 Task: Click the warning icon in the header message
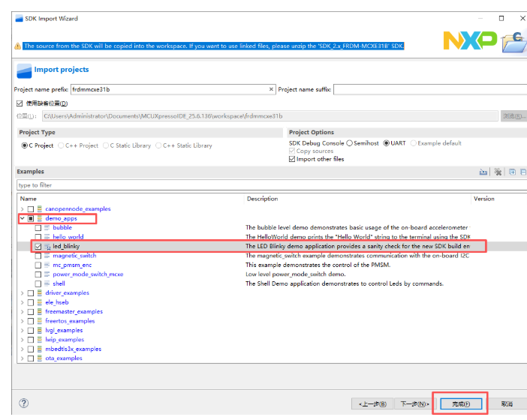[18, 46]
